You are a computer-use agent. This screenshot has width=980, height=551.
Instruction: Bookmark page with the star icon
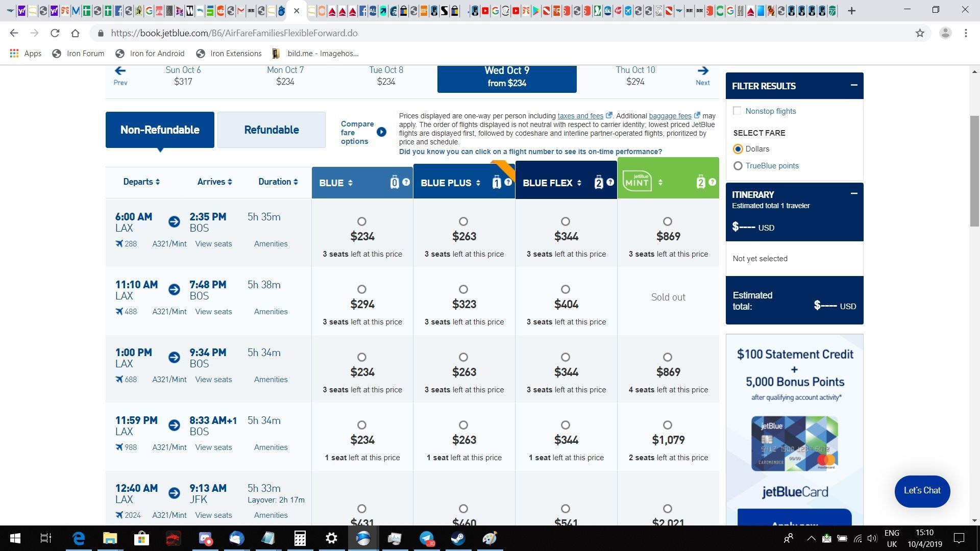(x=920, y=33)
